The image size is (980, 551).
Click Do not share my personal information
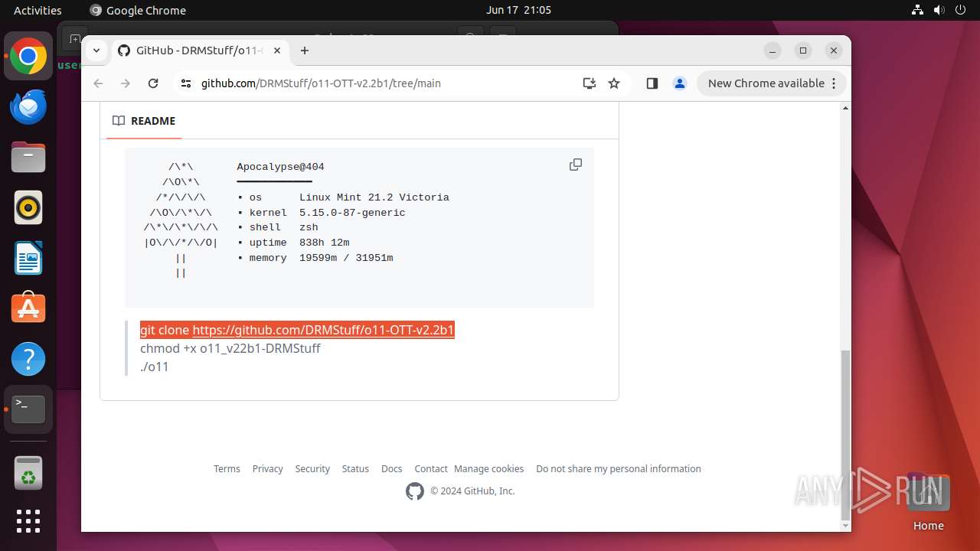pos(619,468)
